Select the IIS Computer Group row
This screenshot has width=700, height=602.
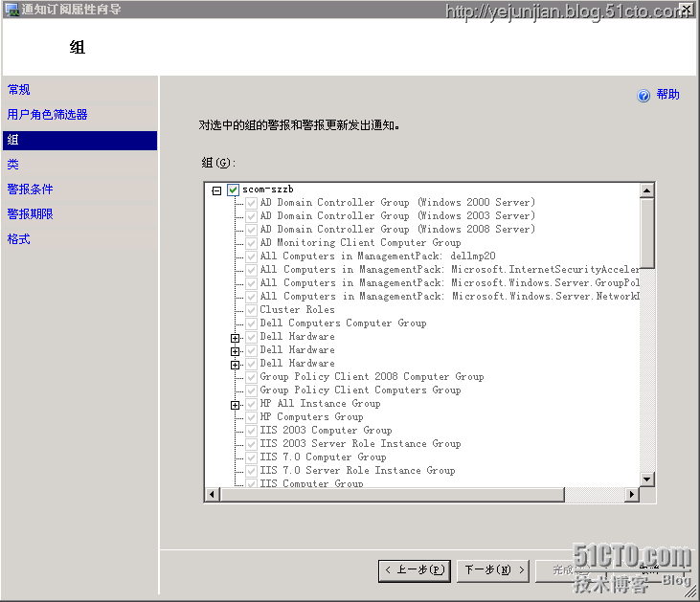[311, 483]
